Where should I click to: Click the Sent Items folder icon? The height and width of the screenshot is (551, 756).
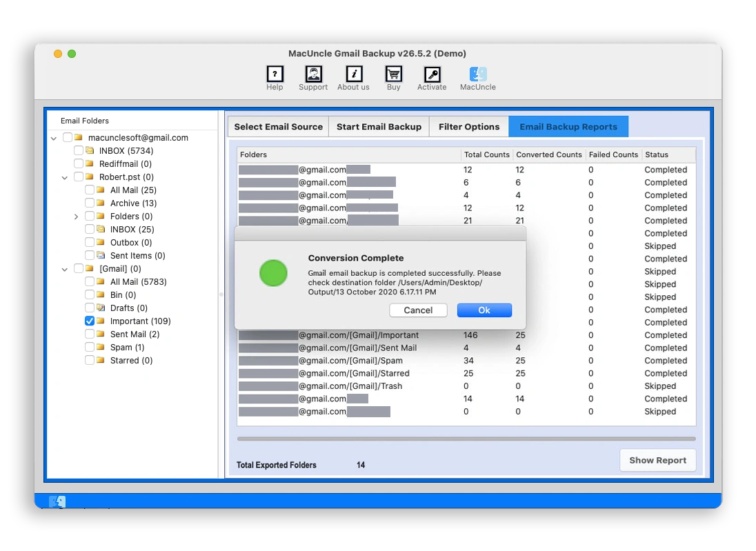click(100, 255)
